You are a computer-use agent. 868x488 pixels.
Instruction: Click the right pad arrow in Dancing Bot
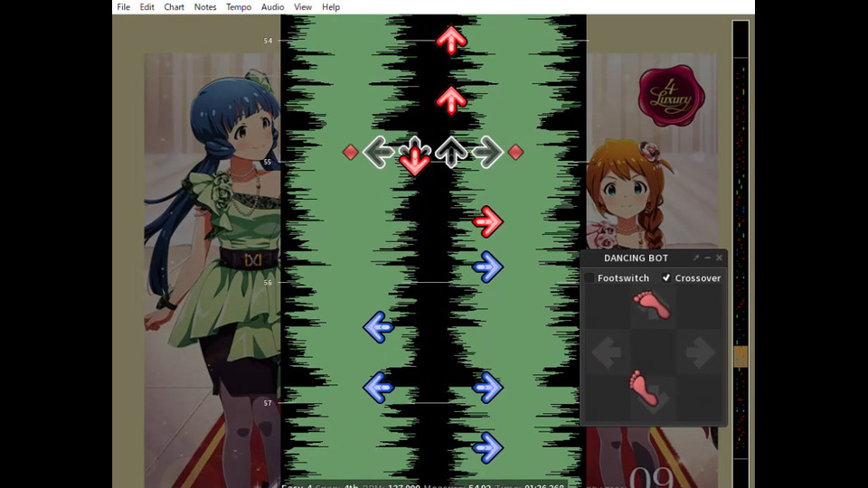pos(700,352)
